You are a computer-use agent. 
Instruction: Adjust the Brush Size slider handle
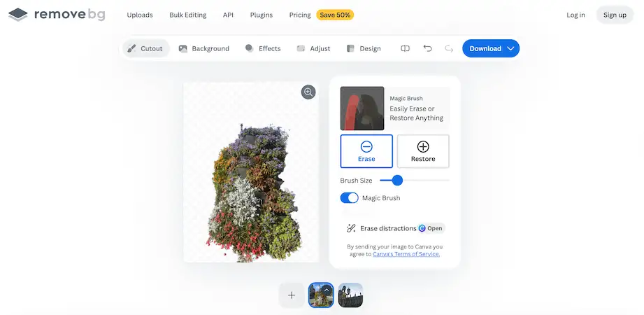pos(397,180)
